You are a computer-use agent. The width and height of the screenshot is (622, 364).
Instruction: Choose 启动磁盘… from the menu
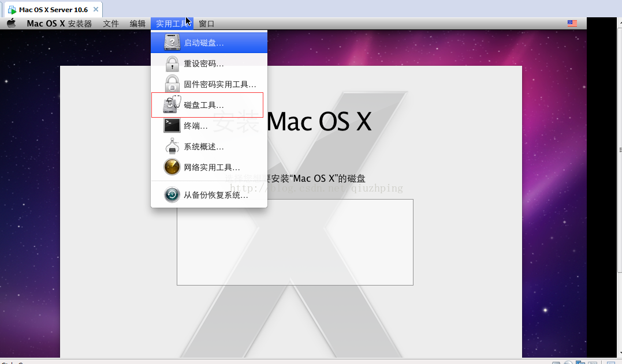[x=209, y=42]
